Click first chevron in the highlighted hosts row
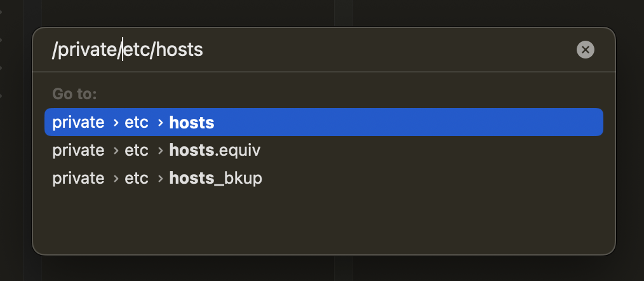The image size is (644, 281). click(x=116, y=122)
